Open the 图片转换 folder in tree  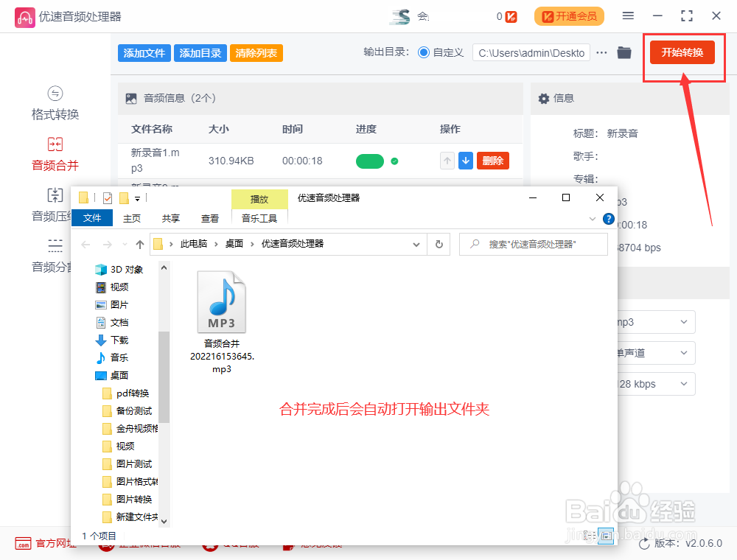pos(127,499)
